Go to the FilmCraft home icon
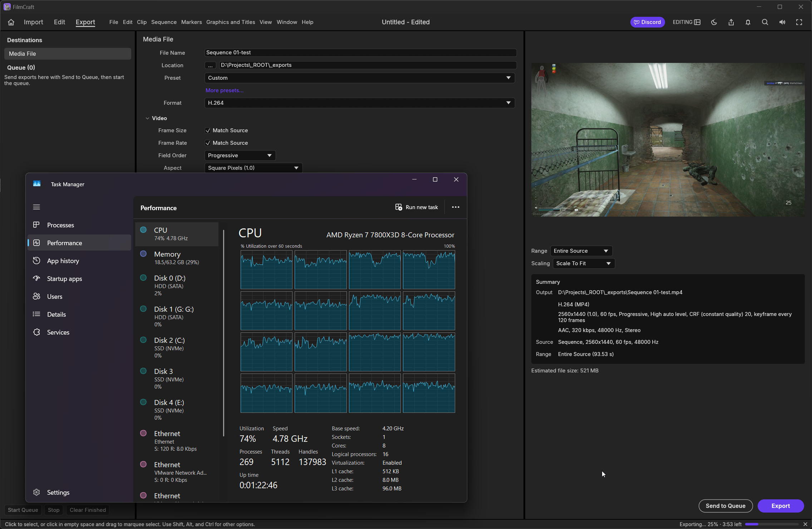Screen dimensions: 812x529 11,22
